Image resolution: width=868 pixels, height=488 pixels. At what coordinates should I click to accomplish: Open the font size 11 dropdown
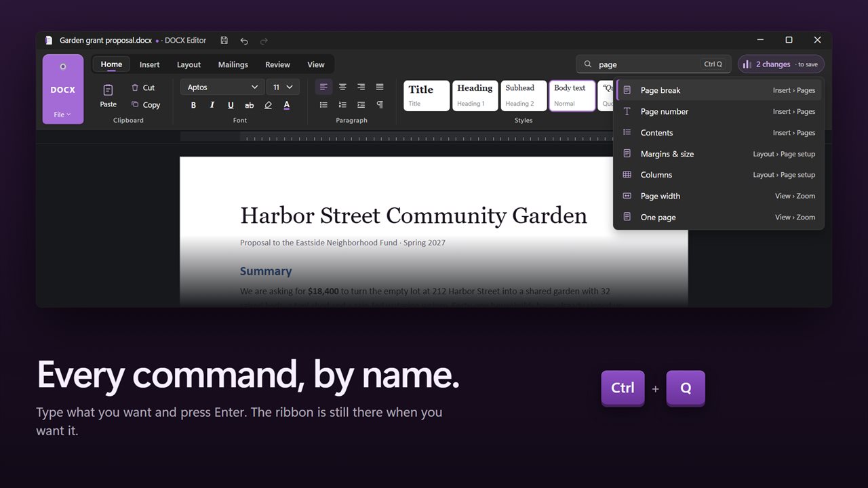283,87
